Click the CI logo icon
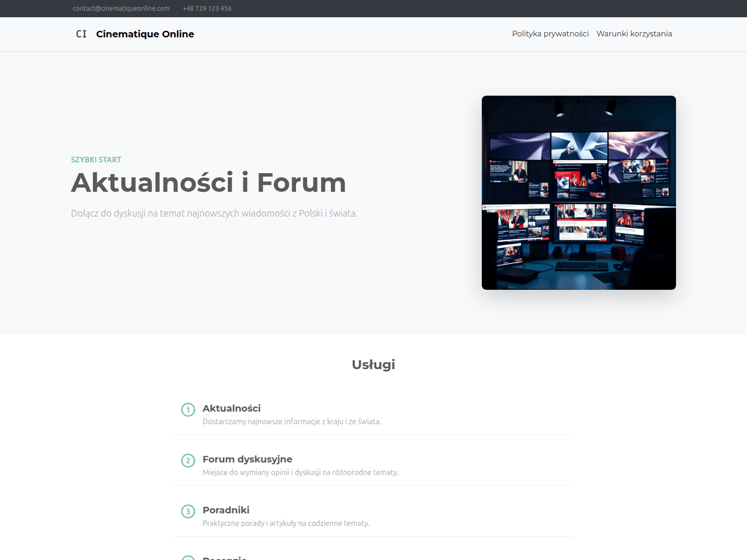Viewport: 747px width, 560px height. [x=81, y=34]
